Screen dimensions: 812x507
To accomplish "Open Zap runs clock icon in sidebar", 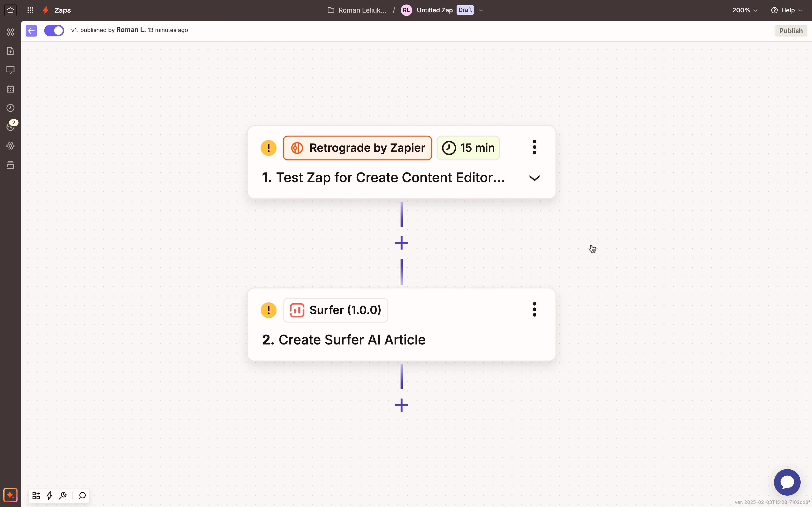I will 10,108.
